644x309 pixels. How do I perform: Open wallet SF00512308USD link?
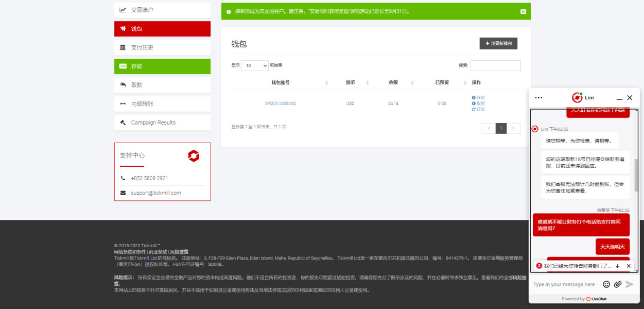pyautogui.click(x=281, y=104)
